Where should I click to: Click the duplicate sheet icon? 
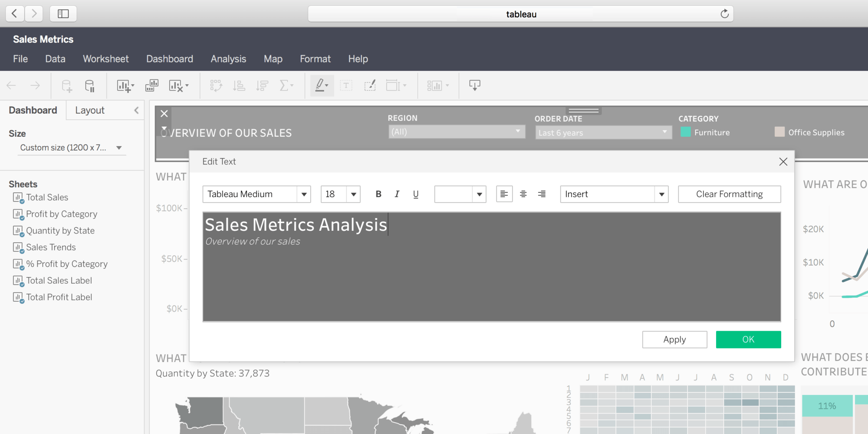coord(151,85)
